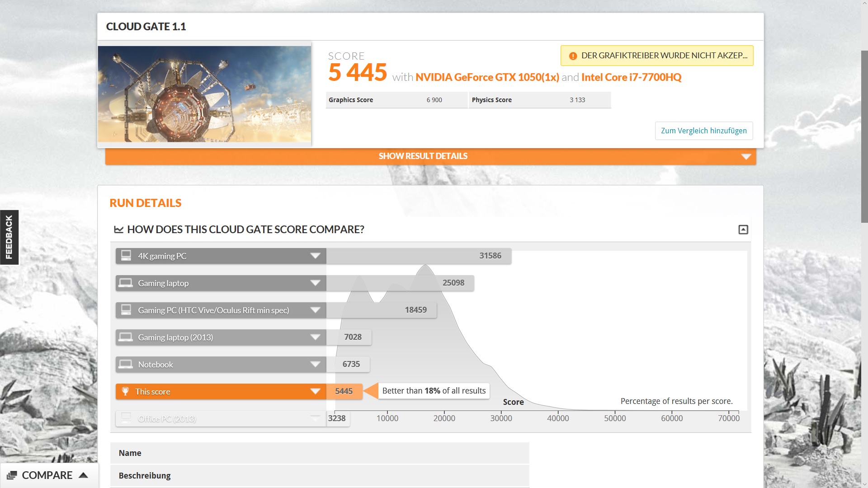Expand the 4K gaming PC dropdown arrow
The width and height of the screenshot is (868, 488).
[315, 256]
